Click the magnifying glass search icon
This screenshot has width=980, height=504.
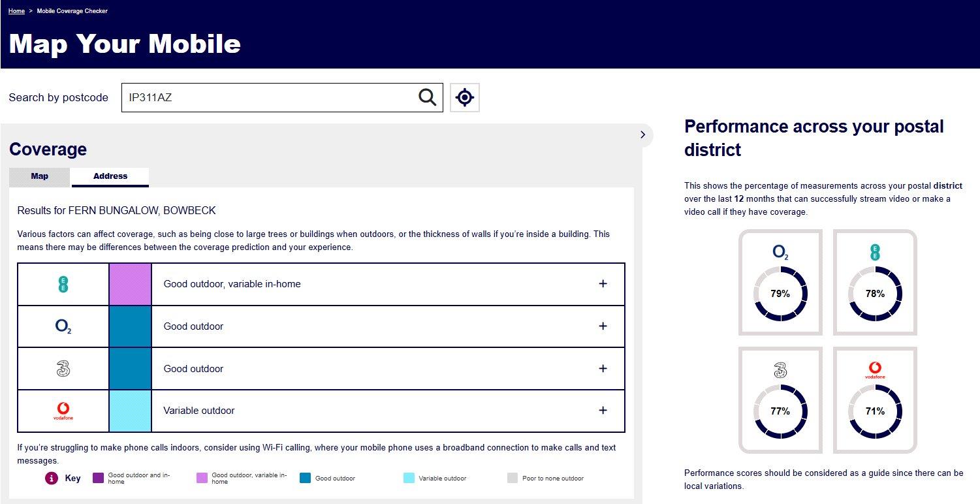(x=427, y=97)
